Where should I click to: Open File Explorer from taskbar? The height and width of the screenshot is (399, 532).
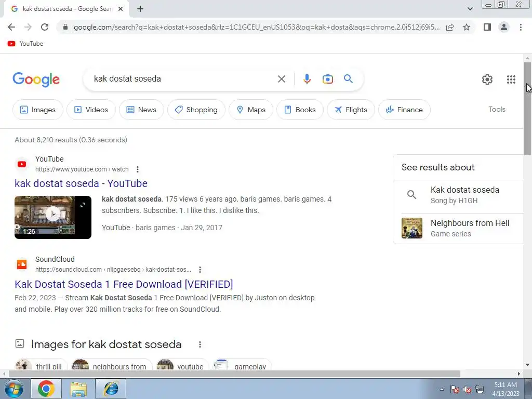pos(78,389)
